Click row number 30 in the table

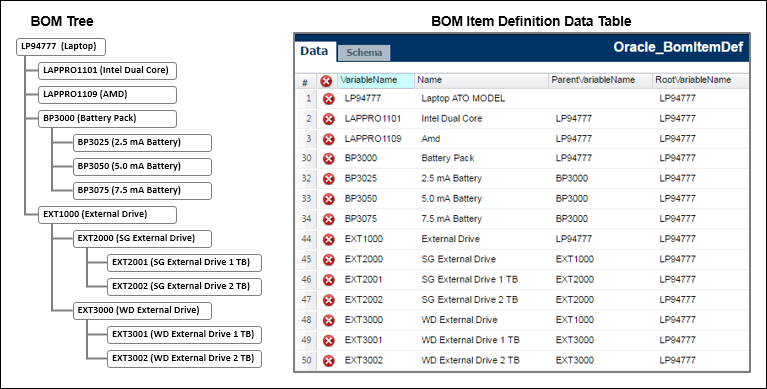click(306, 159)
